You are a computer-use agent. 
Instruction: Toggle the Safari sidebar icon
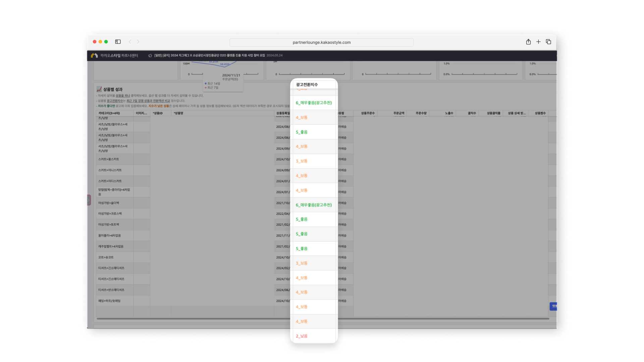pyautogui.click(x=118, y=42)
